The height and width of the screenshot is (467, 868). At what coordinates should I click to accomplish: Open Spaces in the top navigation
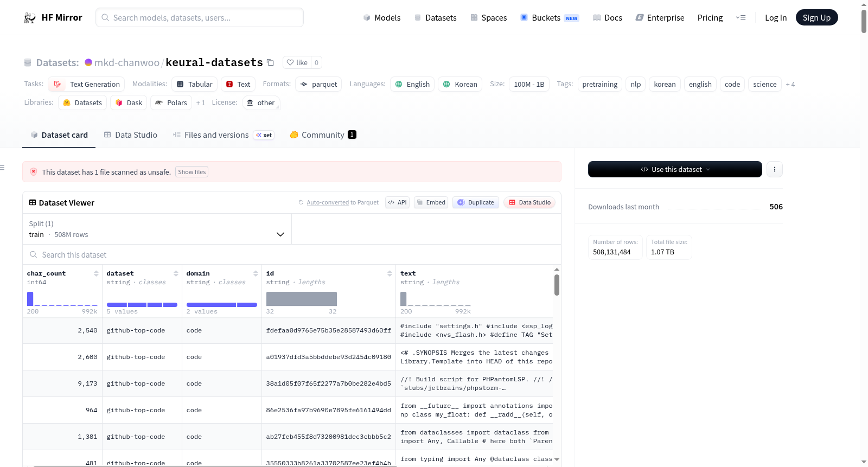[x=489, y=17]
